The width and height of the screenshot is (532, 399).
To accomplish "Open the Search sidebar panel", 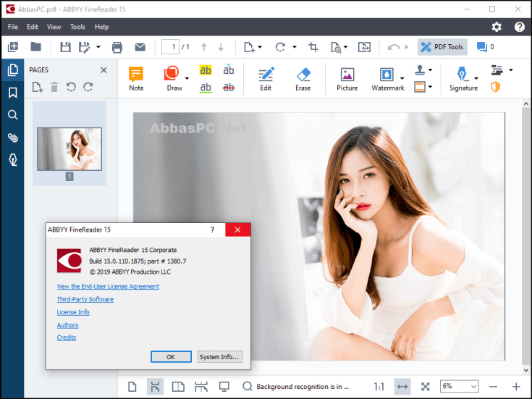I will (13, 115).
